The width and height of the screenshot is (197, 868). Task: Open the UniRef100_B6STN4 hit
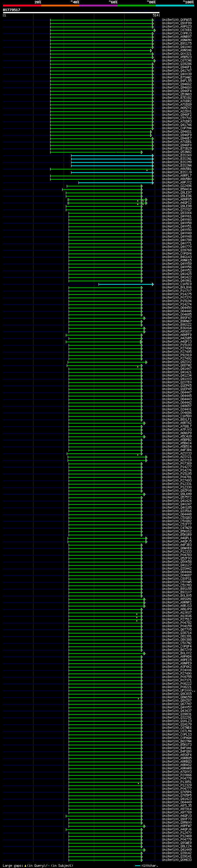pos(177,742)
